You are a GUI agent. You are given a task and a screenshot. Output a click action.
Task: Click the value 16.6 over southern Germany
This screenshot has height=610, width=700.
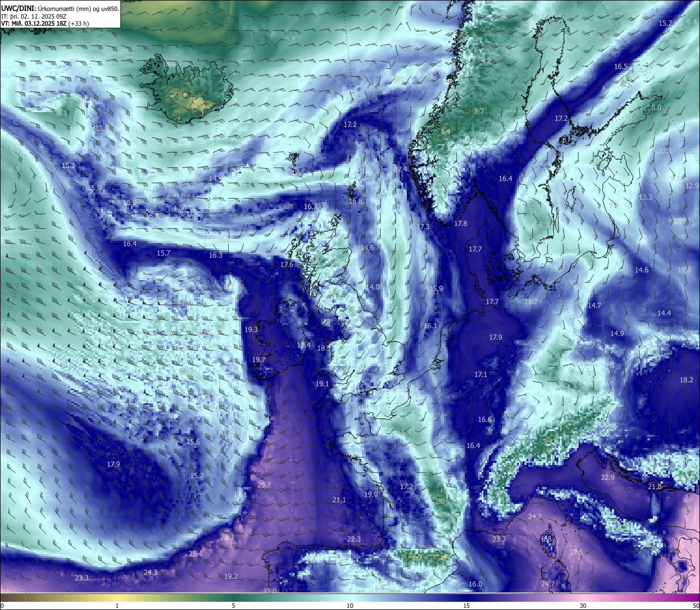[485, 419]
